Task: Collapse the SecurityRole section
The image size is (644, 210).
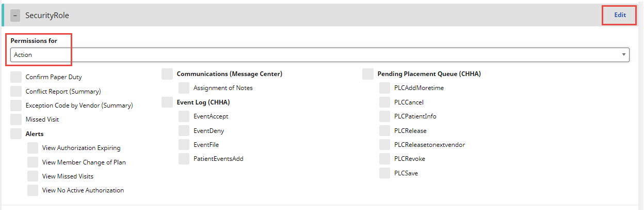Action: pyautogui.click(x=15, y=16)
